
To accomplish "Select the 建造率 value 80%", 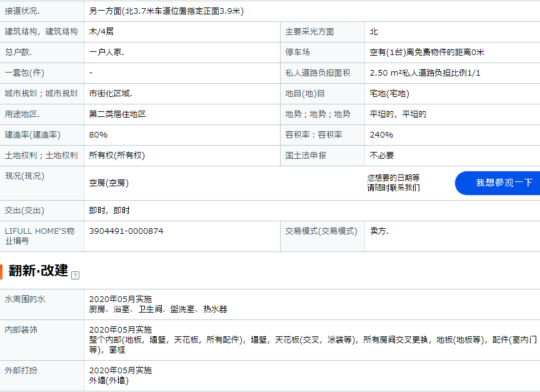I will [98, 135].
